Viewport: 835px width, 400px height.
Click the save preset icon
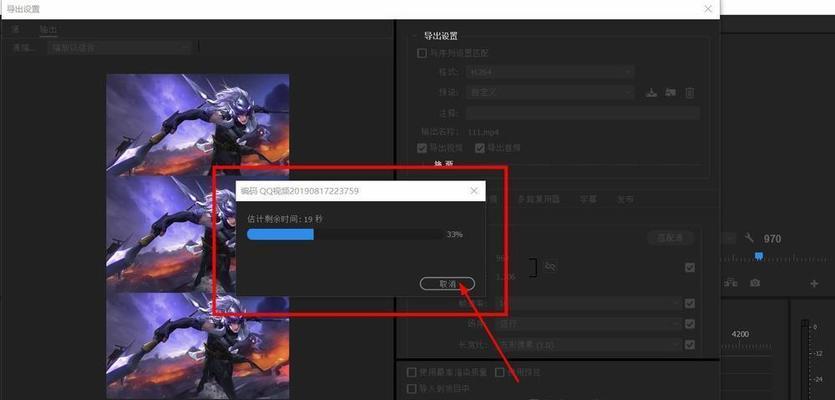pyautogui.click(x=651, y=93)
